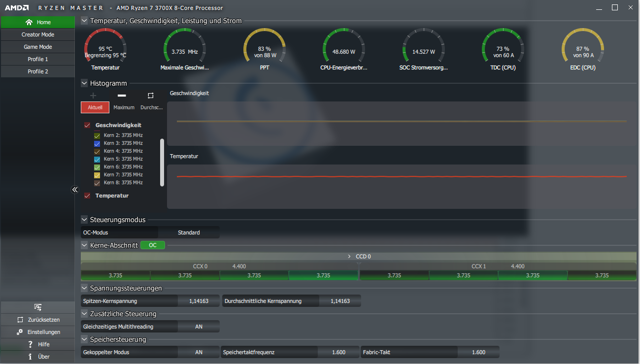
Task: Click the PPT gauge at 83 %
Action: tap(265, 49)
